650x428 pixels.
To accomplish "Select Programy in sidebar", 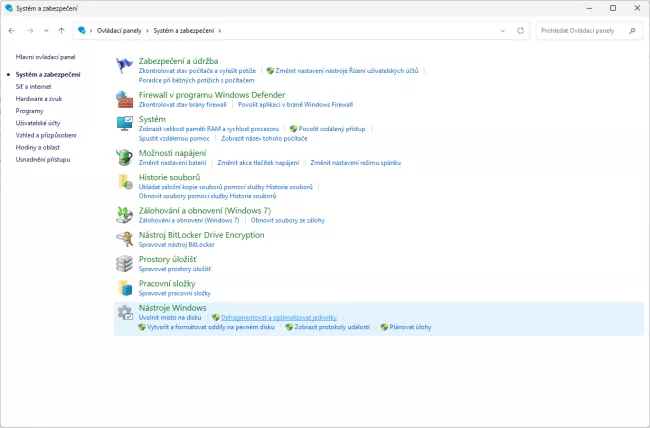I will (29, 111).
